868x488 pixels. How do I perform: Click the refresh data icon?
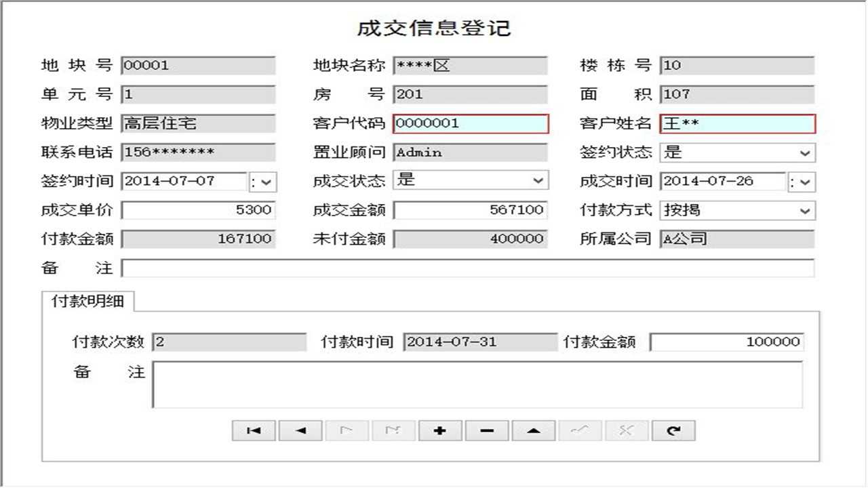[673, 430]
